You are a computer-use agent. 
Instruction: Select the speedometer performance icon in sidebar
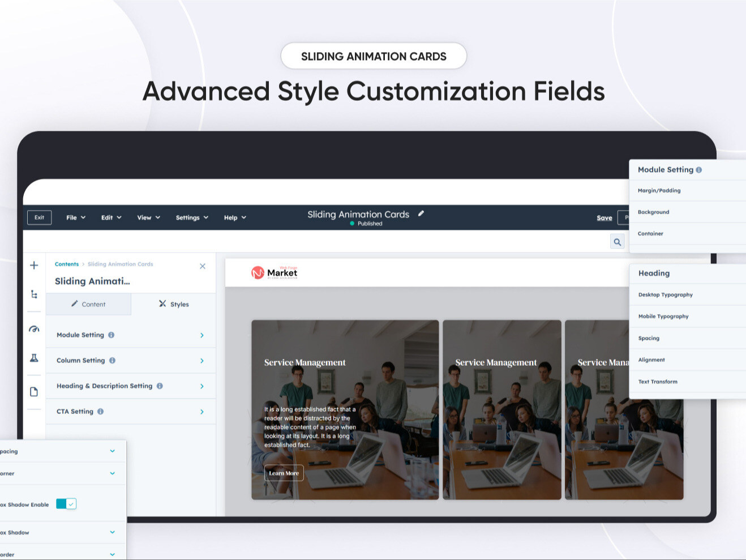click(x=33, y=328)
